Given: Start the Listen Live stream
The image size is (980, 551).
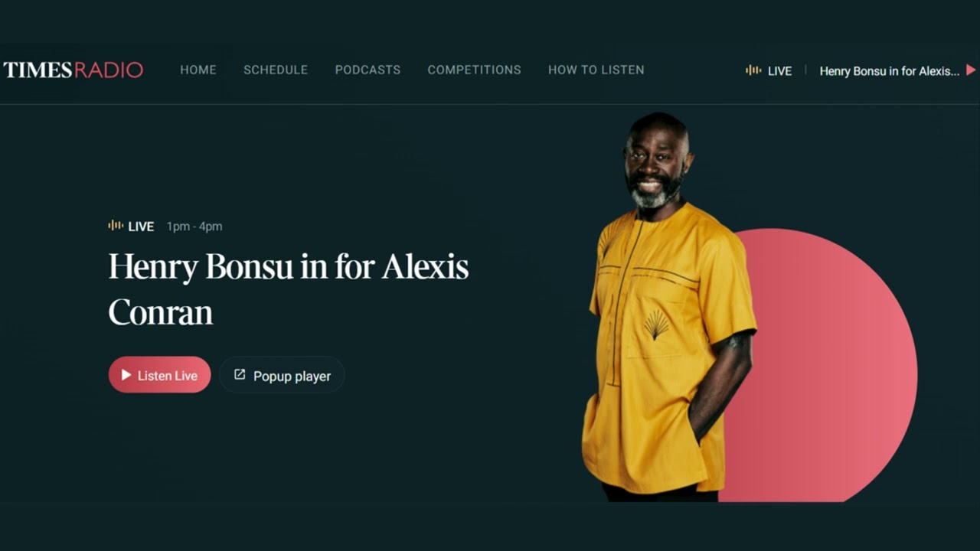Looking at the screenshot, I should (159, 375).
